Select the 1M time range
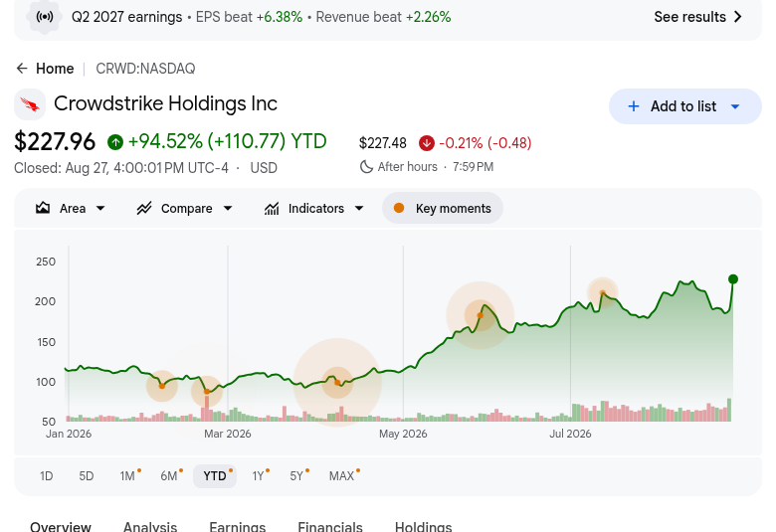The image size is (776, 532). pos(128,476)
